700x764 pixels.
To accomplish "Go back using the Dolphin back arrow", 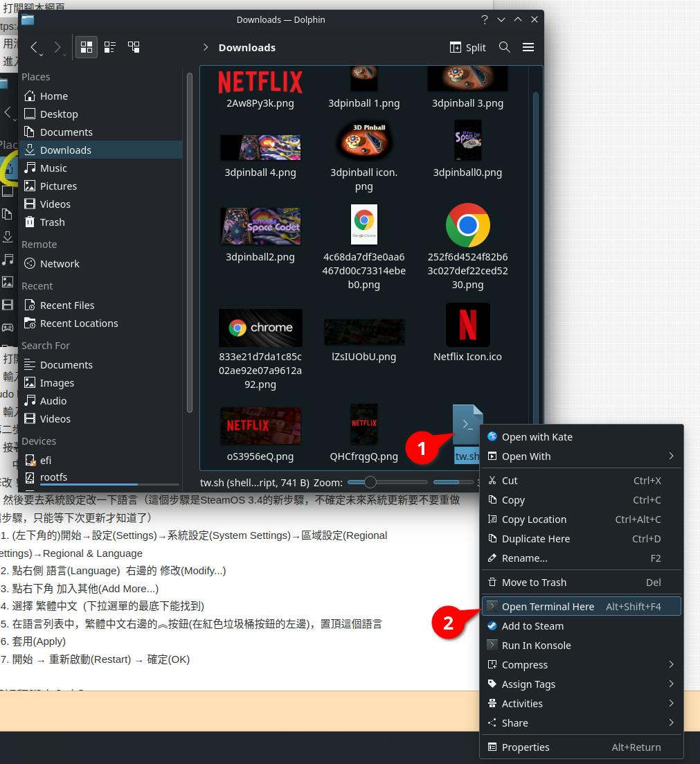I will (x=34, y=47).
